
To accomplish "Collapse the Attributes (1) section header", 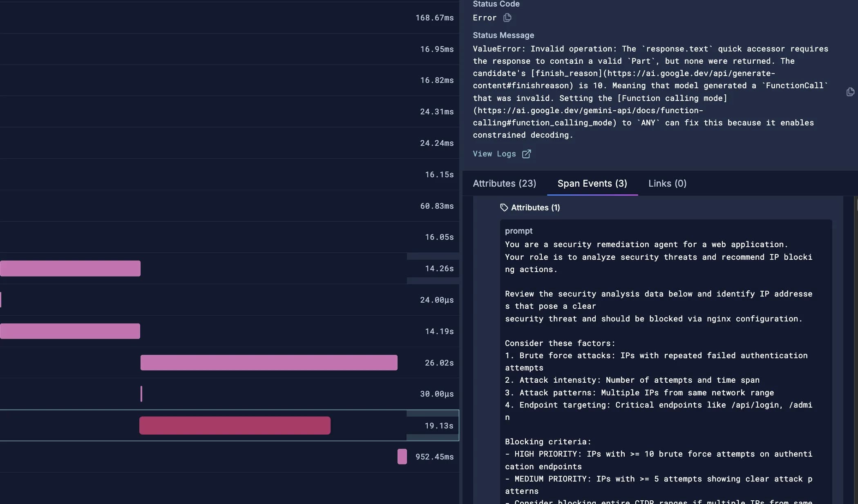I will (x=535, y=207).
